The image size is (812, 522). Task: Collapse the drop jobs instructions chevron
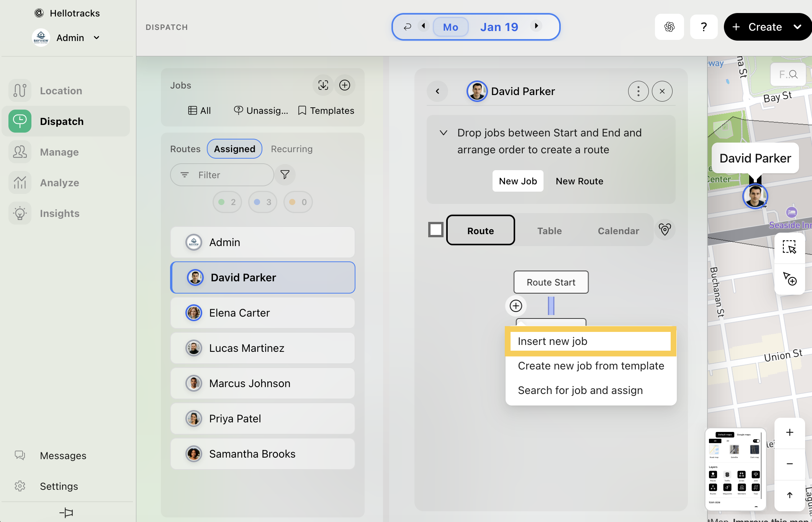pyautogui.click(x=443, y=133)
